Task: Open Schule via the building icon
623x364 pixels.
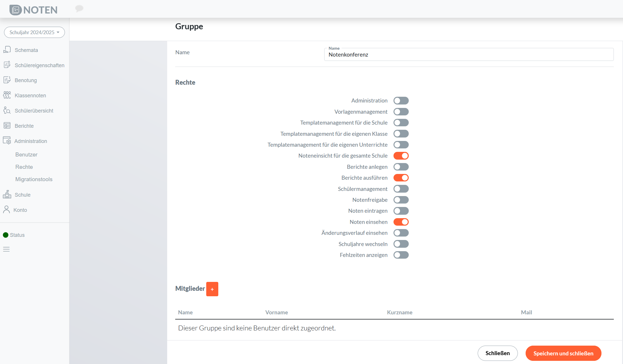Action: (7, 194)
